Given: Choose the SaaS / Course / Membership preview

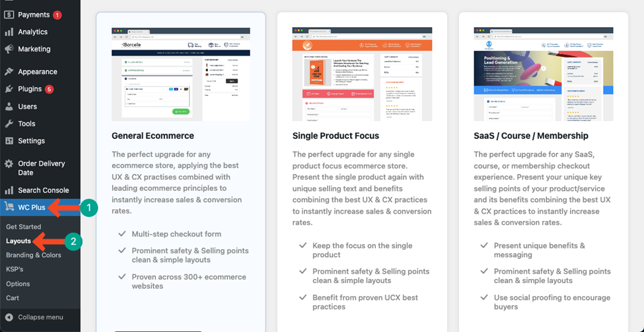Looking at the screenshot, I should coord(544,74).
